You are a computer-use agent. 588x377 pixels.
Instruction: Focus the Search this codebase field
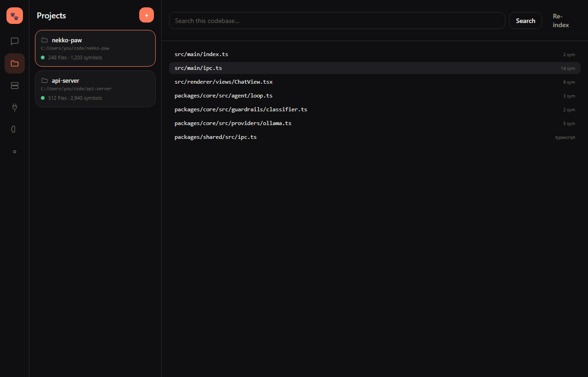pos(337,21)
